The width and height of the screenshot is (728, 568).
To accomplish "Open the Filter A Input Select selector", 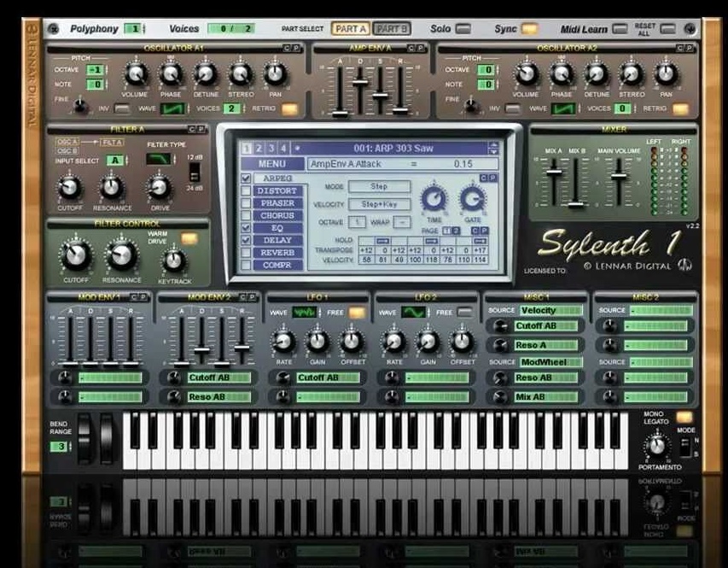I will point(115,161).
